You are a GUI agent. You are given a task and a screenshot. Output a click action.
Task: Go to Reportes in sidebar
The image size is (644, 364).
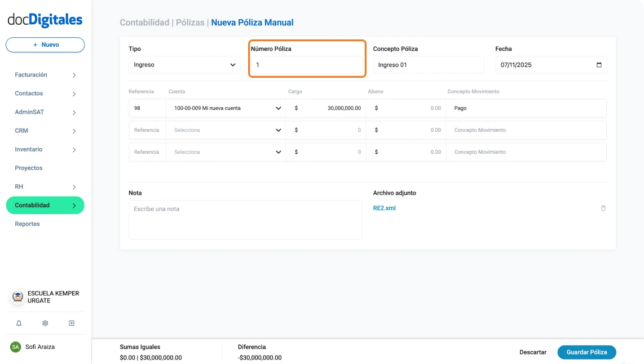(x=28, y=224)
